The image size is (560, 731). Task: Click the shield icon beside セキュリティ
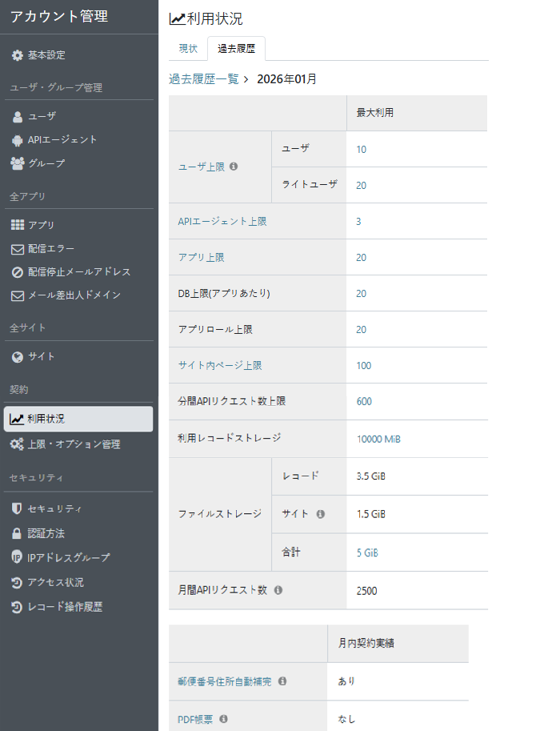[18, 508]
